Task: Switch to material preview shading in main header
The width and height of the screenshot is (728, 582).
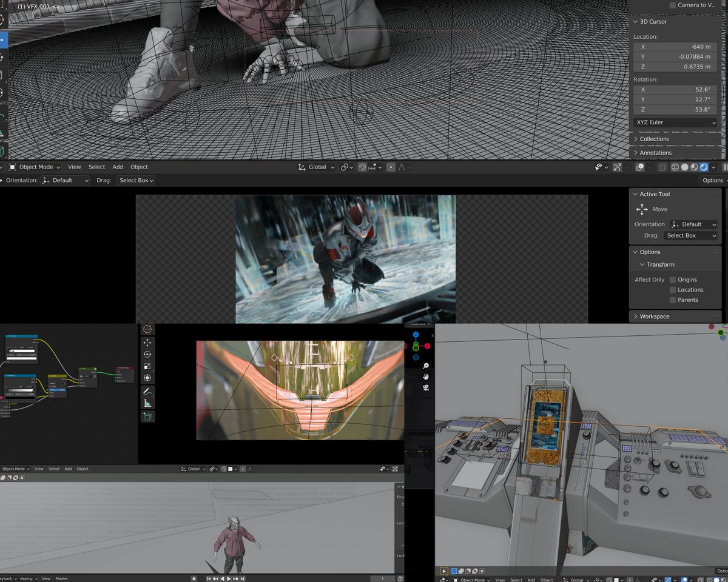Action: pyautogui.click(x=694, y=167)
